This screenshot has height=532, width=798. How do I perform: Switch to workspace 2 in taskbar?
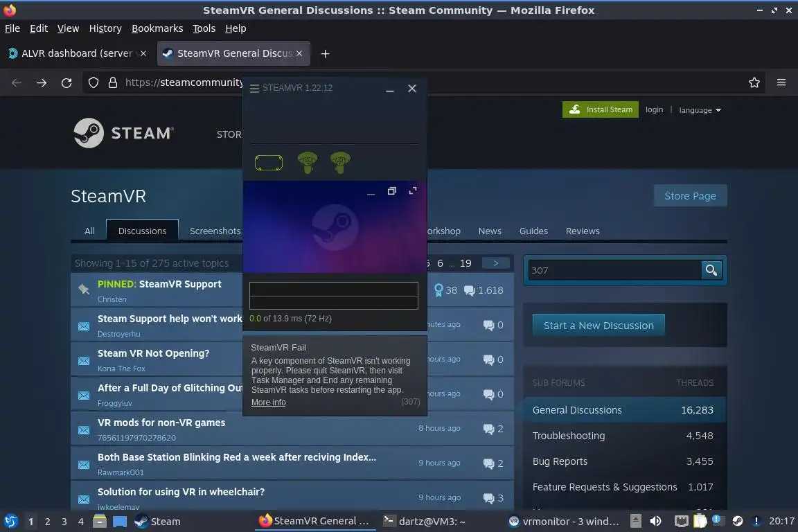pos(47,522)
